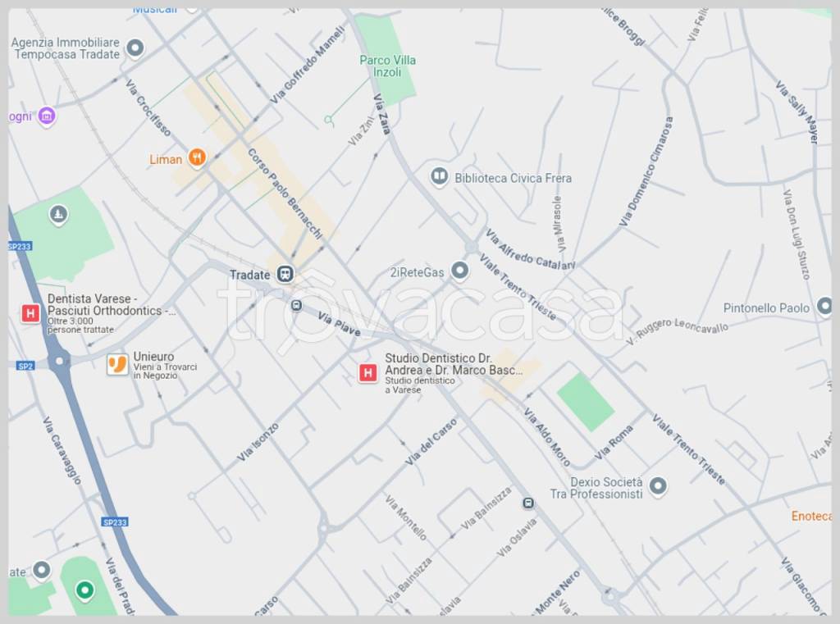
Task: Select the orange Liman restaurant pin
Action: tap(197, 158)
